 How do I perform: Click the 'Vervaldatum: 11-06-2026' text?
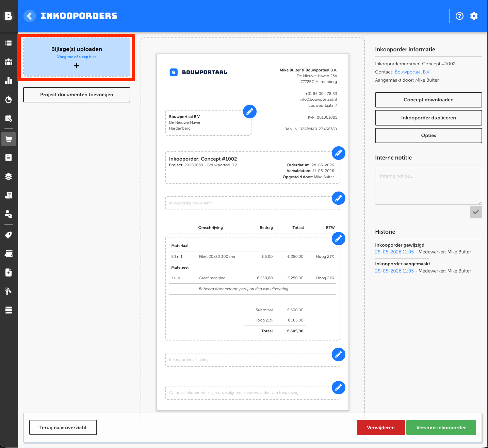click(310, 171)
